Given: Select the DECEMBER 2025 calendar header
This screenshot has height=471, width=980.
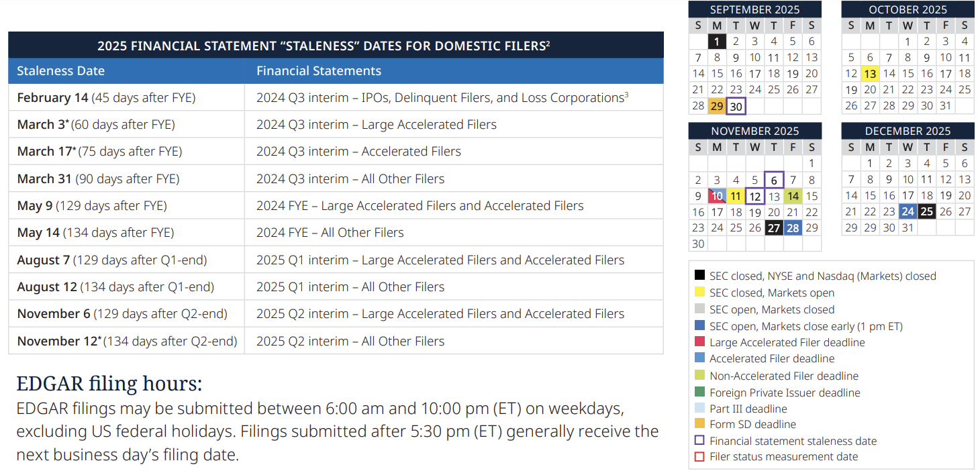Looking at the screenshot, I should click(x=908, y=131).
